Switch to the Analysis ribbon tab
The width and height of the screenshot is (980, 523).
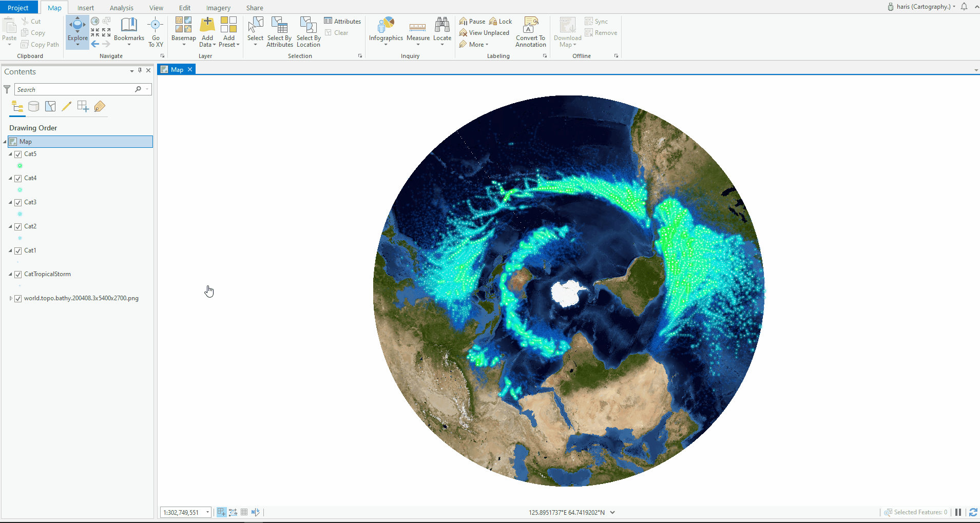[122, 8]
